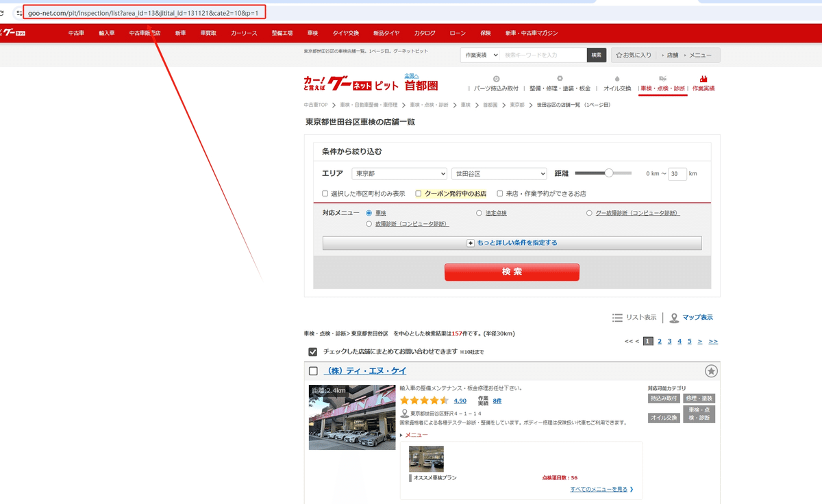Click the browser reload icon
This screenshot has height=504, width=822.
[x=3, y=13]
